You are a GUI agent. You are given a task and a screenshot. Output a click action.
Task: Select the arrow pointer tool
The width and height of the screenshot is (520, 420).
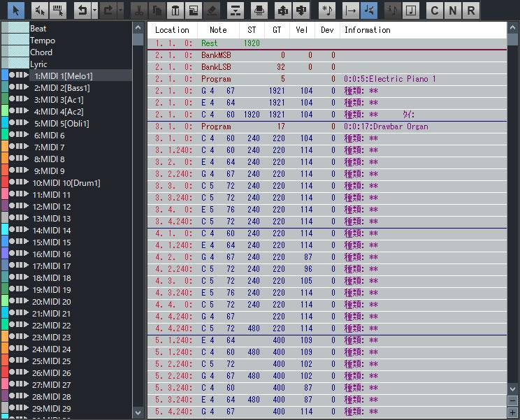pyautogui.click(x=17, y=10)
